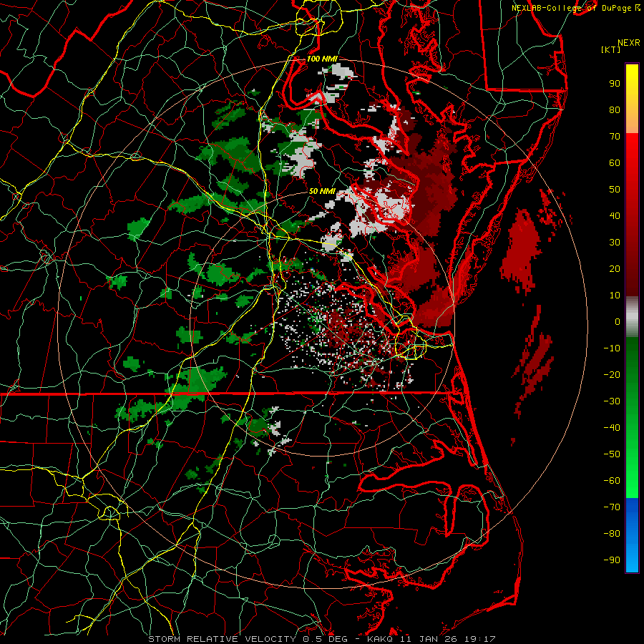Select the 60 value on velocity scale

[x=615, y=162]
